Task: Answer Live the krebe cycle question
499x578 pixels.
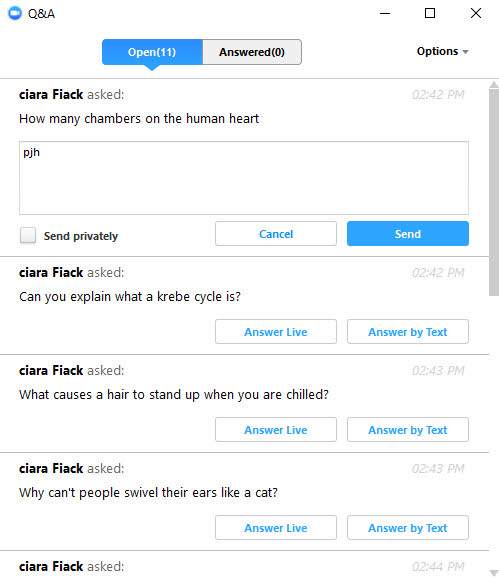Action: (x=276, y=332)
